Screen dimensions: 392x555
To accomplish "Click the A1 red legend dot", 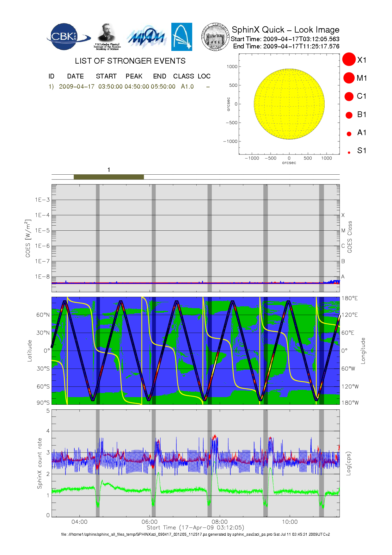I will [x=349, y=134].
